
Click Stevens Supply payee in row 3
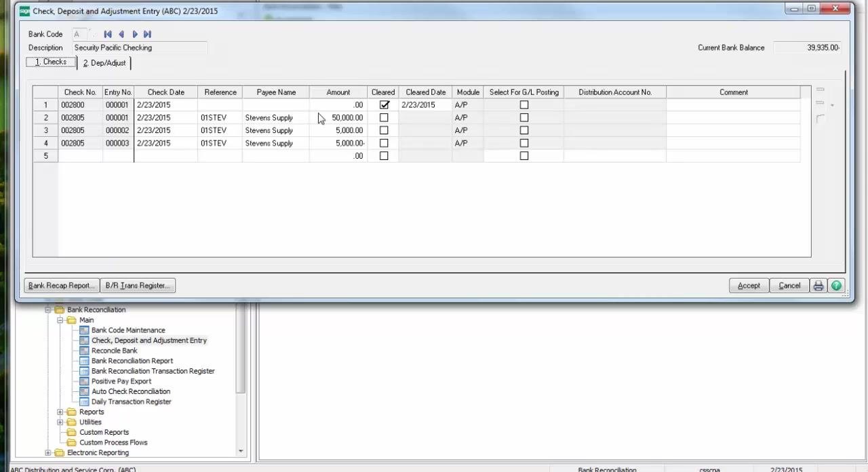coord(275,130)
